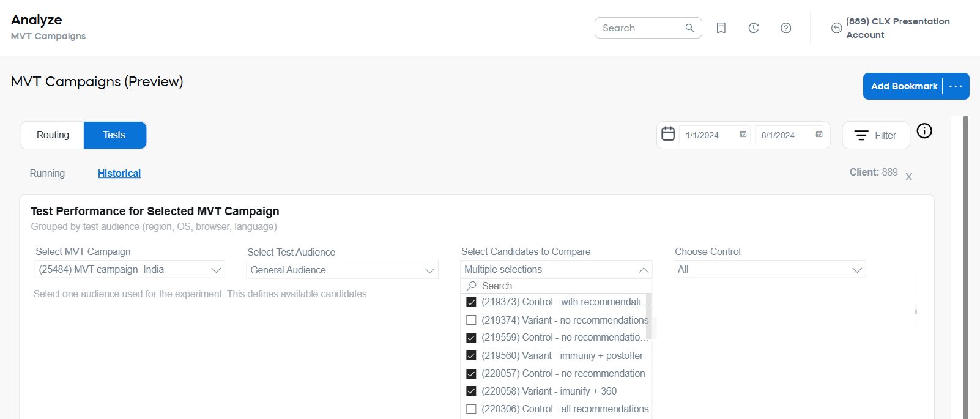
Task: Open the Add Bookmark three-dots options
Action: (956, 86)
